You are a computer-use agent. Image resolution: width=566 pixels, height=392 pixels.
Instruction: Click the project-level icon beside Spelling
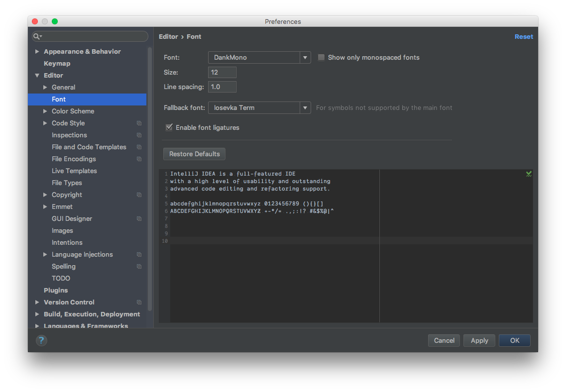click(x=139, y=267)
